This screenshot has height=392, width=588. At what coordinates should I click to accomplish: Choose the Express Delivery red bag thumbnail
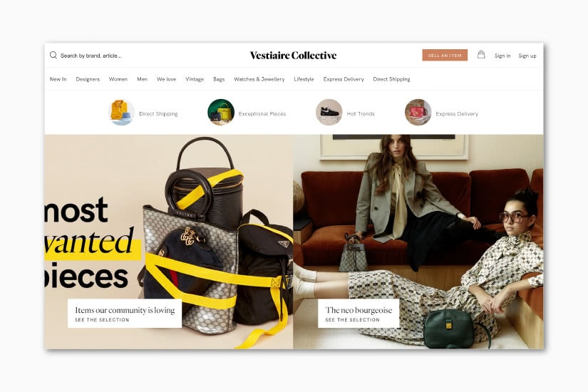click(x=418, y=112)
